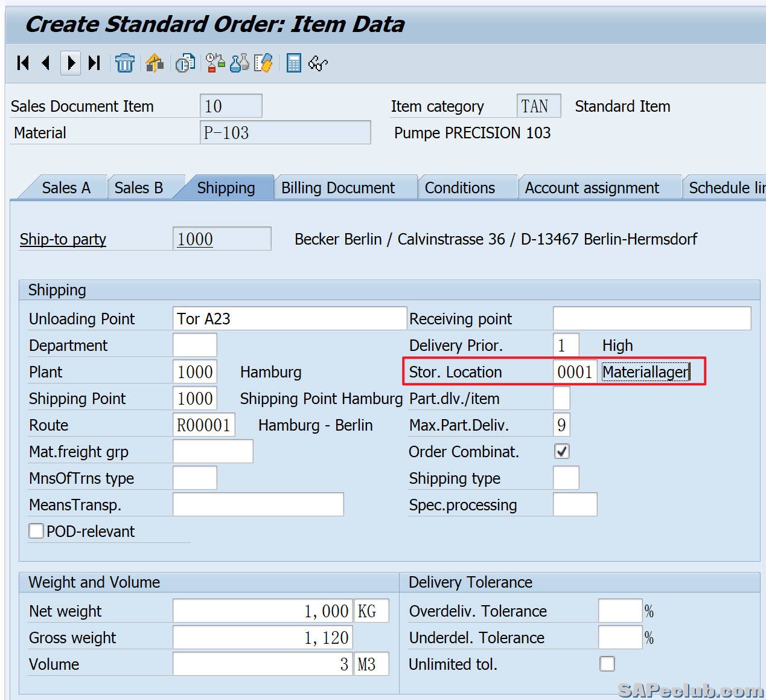Advance with the next item arrow
The image size is (766, 700).
71,63
